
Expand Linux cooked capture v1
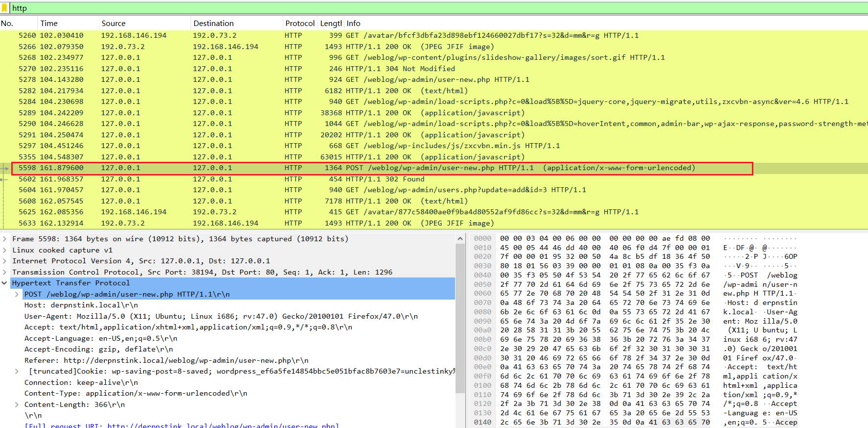point(4,250)
